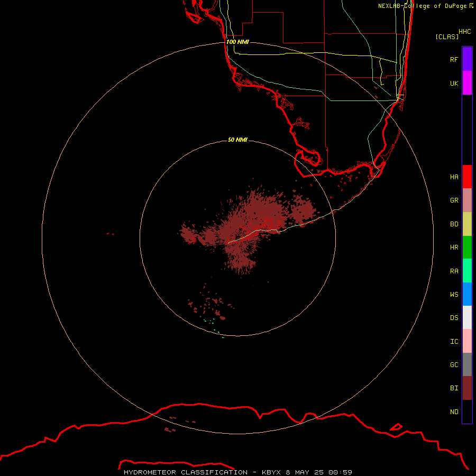Click the RA light-green legend swatch
Image resolution: width=476 pixels, height=476 pixels.
tap(467, 271)
